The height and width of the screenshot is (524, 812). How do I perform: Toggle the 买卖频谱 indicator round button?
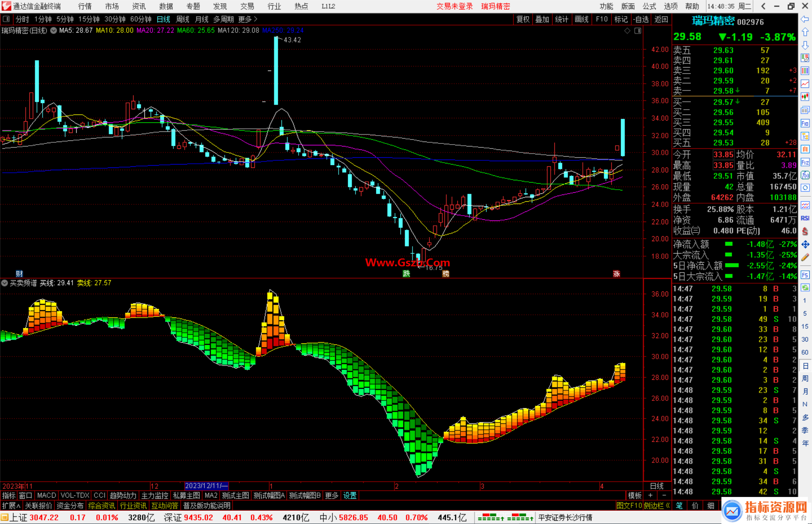(x=5, y=283)
